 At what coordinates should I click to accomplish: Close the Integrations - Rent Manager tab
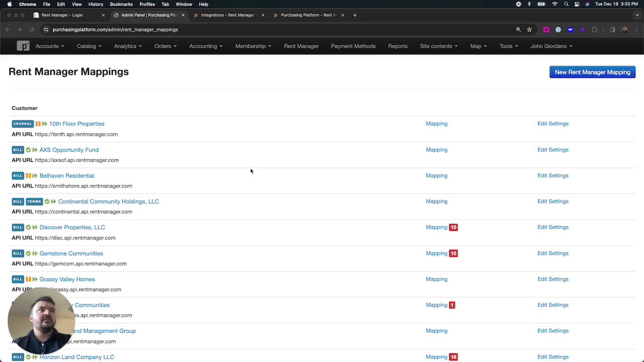263,15
